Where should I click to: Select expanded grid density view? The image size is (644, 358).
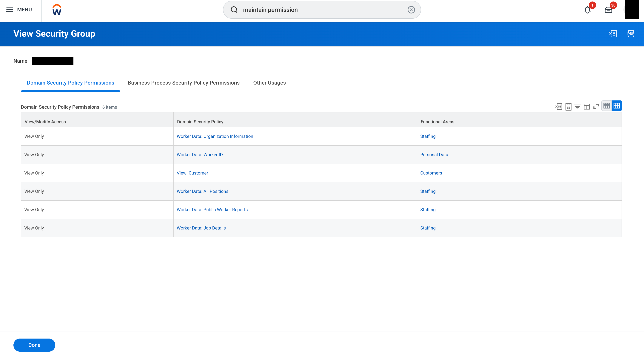click(x=617, y=106)
